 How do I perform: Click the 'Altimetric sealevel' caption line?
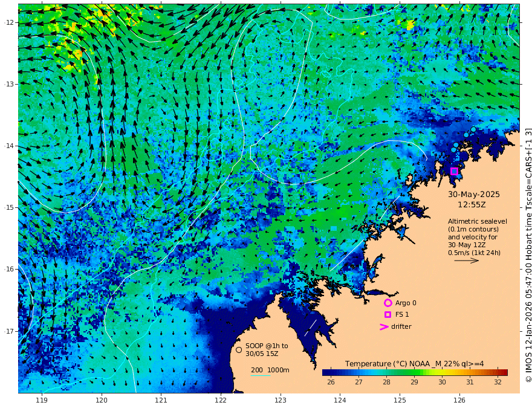coord(478,221)
